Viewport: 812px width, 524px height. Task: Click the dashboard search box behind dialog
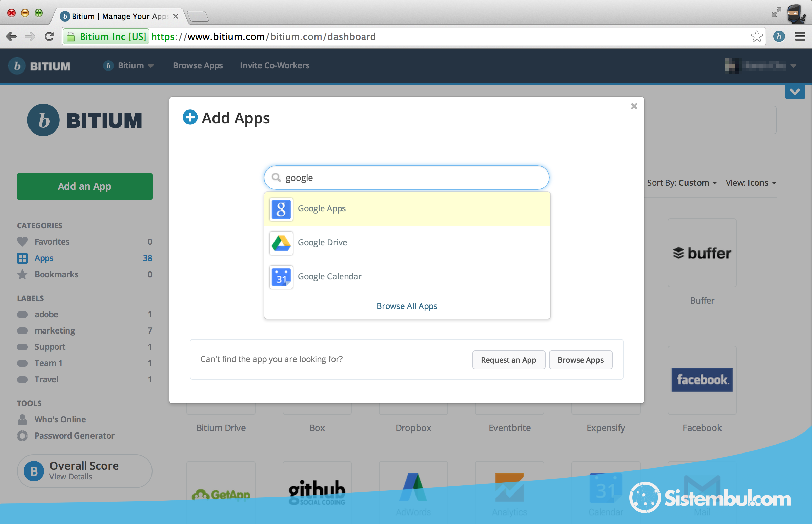tap(710, 120)
